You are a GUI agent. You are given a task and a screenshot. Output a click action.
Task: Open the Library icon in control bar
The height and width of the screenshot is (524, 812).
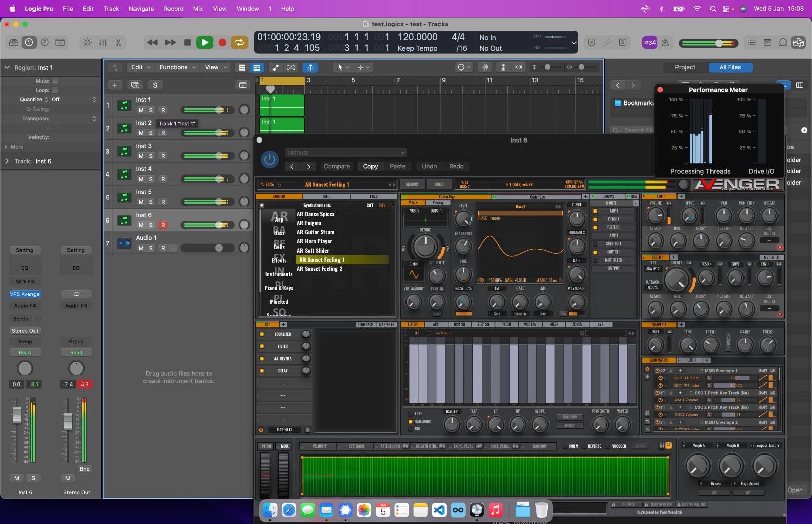(14, 43)
